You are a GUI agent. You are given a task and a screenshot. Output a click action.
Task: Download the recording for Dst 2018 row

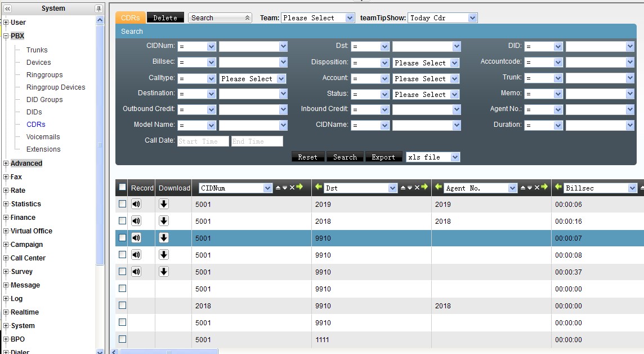coord(164,221)
